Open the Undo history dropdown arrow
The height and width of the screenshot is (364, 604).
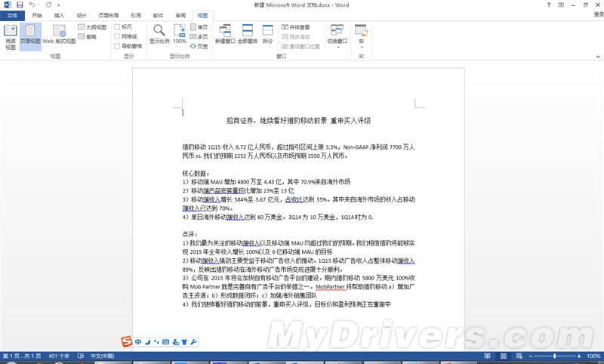tap(39, 5)
